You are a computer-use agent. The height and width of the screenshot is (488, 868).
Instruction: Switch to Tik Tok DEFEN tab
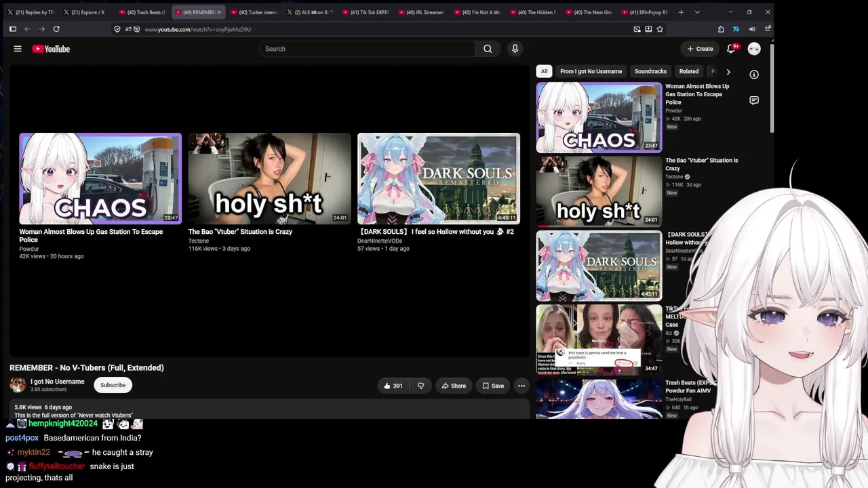(x=366, y=12)
